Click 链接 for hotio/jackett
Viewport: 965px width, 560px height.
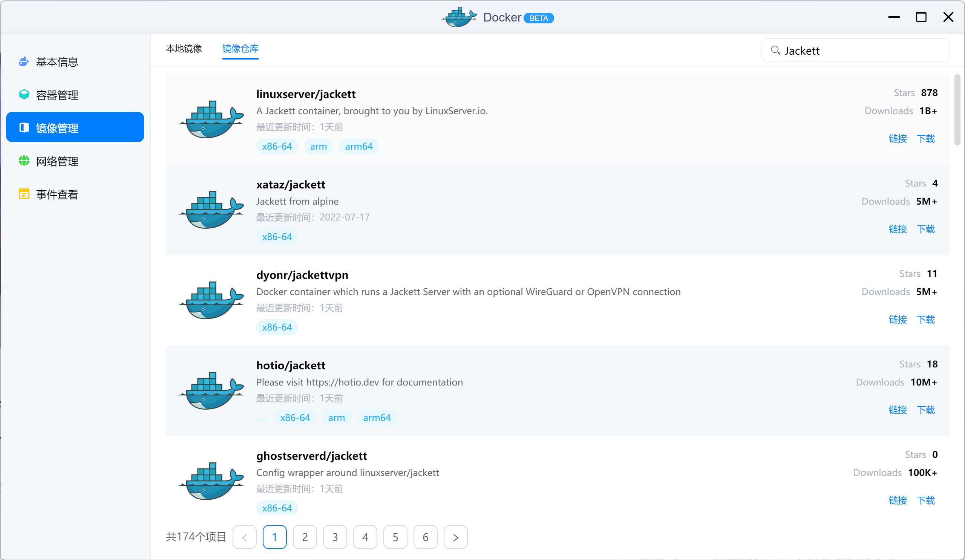coord(898,410)
